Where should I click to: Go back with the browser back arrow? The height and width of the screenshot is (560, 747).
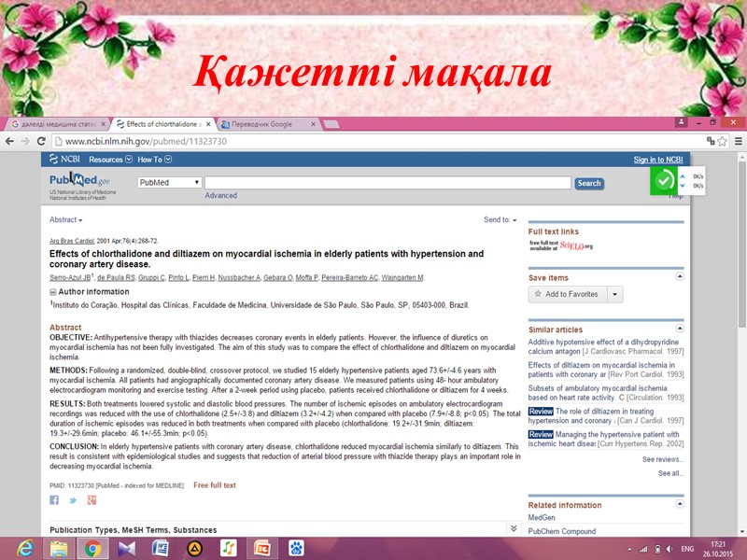point(9,142)
